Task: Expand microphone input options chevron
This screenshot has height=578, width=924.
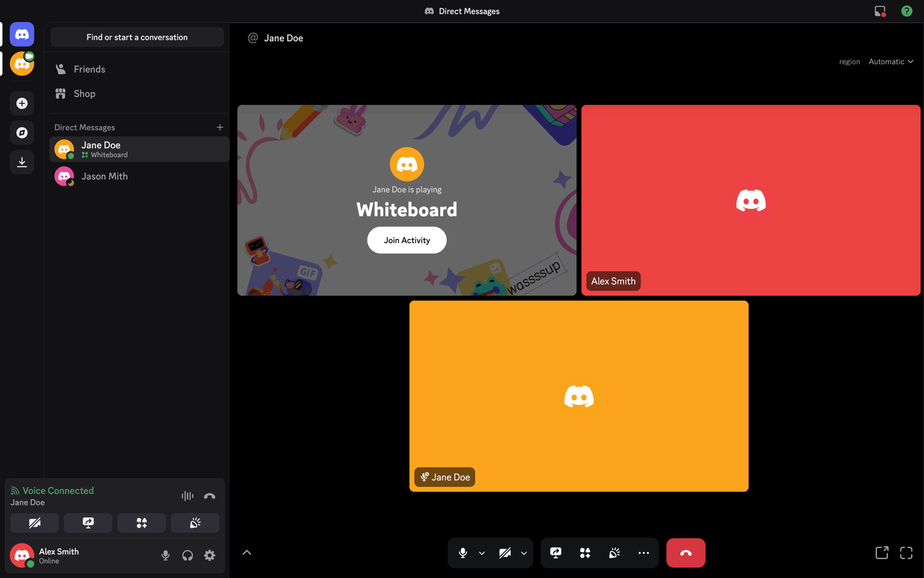Action: tap(482, 553)
